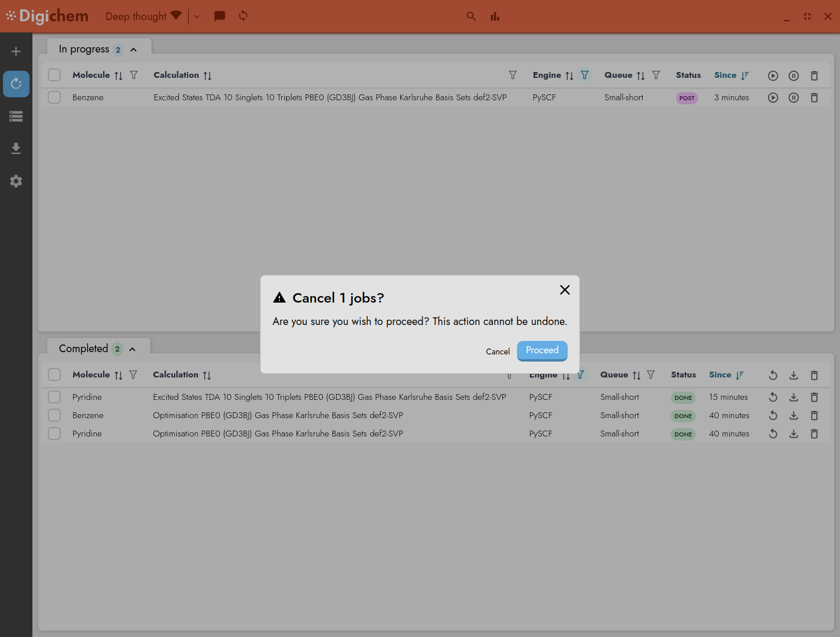Click the queue list icon in sidebar

pyautogui.click(x=16, y=116)
